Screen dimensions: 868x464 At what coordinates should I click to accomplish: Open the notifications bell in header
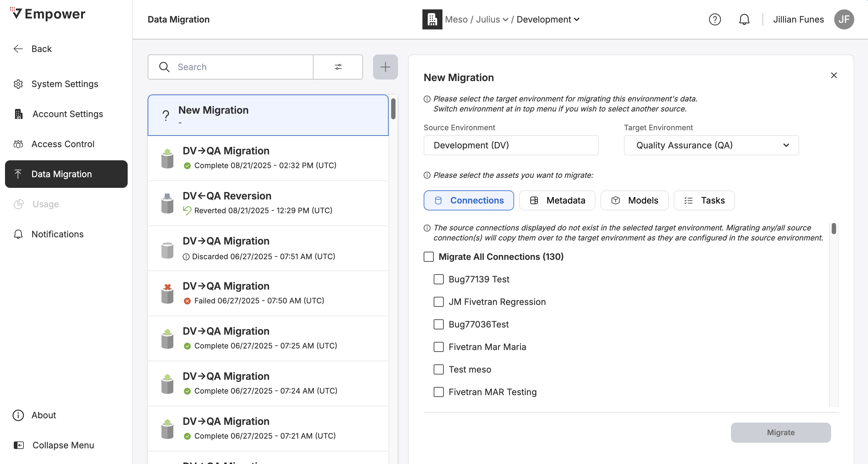[x=744, y=19]
